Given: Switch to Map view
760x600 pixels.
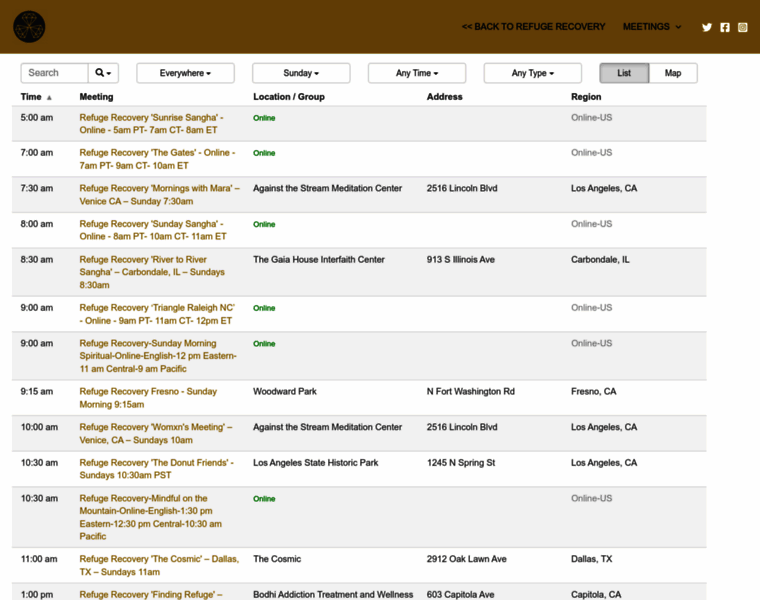Looking at the screenshot, I should pos(673,73).
